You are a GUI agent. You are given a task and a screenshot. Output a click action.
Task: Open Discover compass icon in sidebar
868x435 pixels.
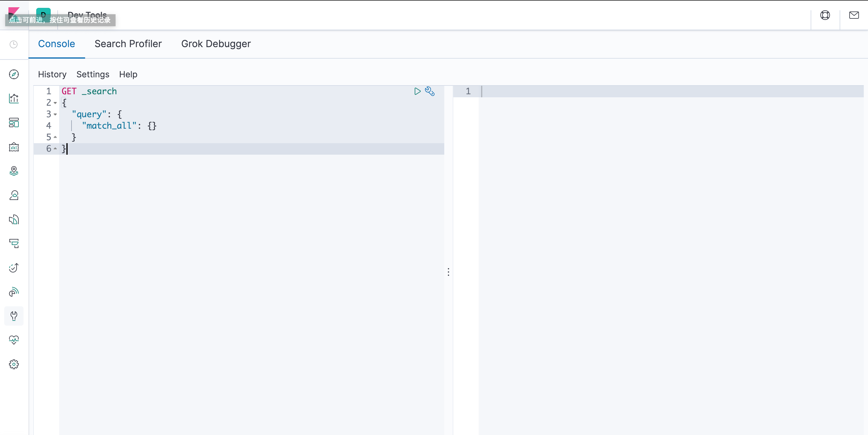pyautogui.click(x=14, y=74)
